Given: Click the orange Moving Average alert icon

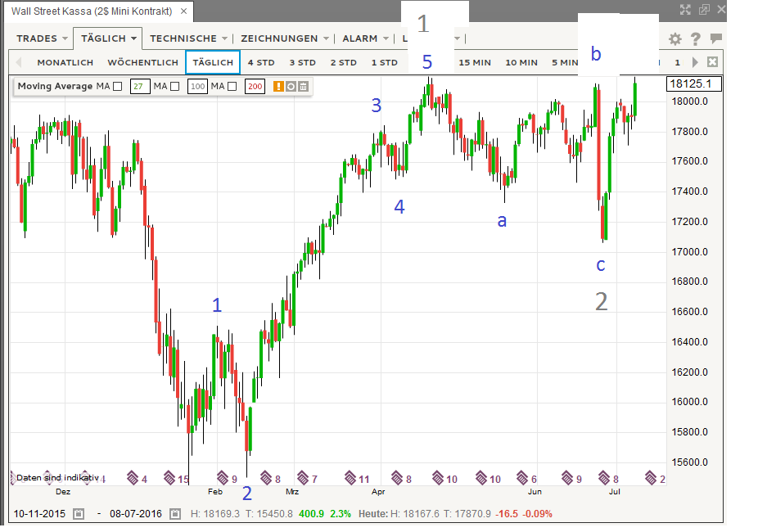Looking at the screenshot, I should point(278,86).
